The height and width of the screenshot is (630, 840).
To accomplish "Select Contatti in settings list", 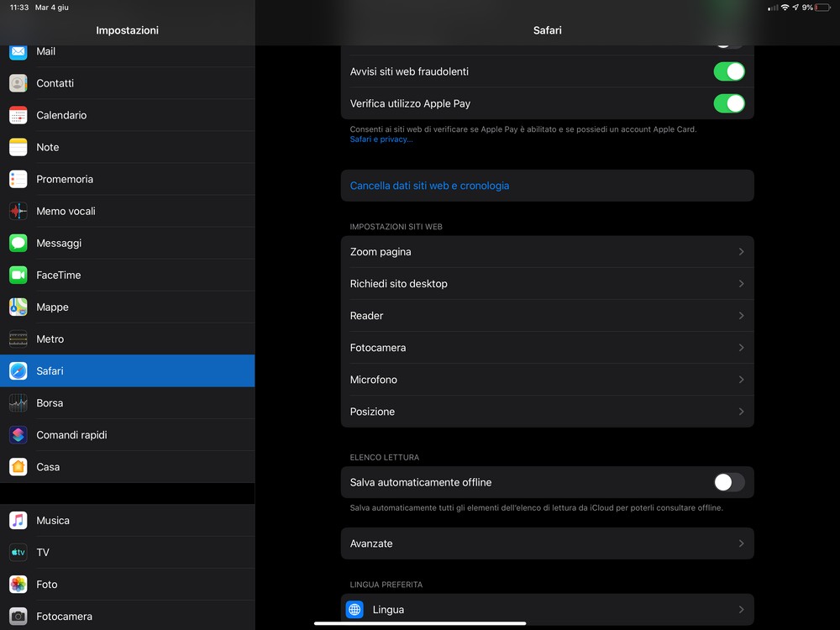I will tap(128, 83).
